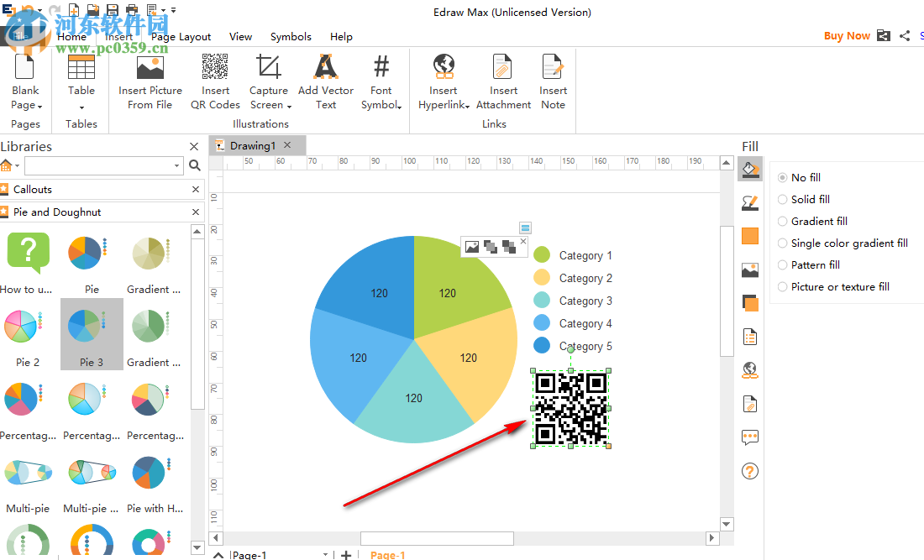Click the Category 1 green legend swatch
Viewport: 924px width, 560px height.
point(542,255)
